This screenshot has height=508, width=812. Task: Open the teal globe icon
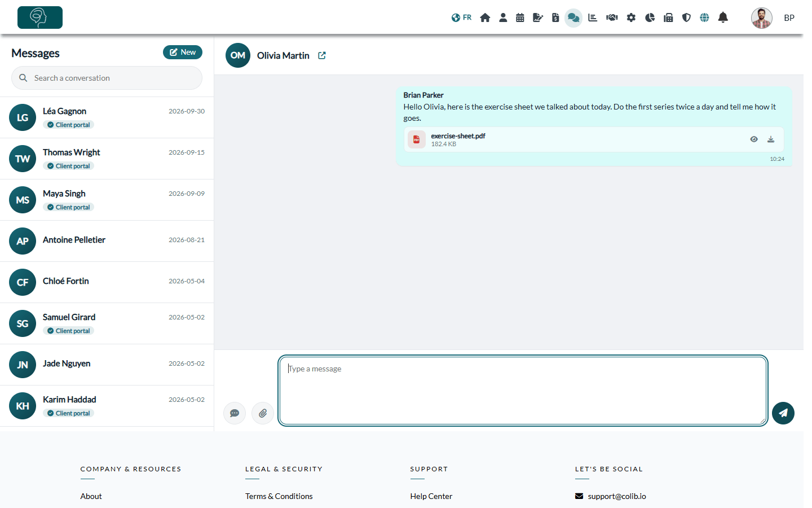coord(704,17)
